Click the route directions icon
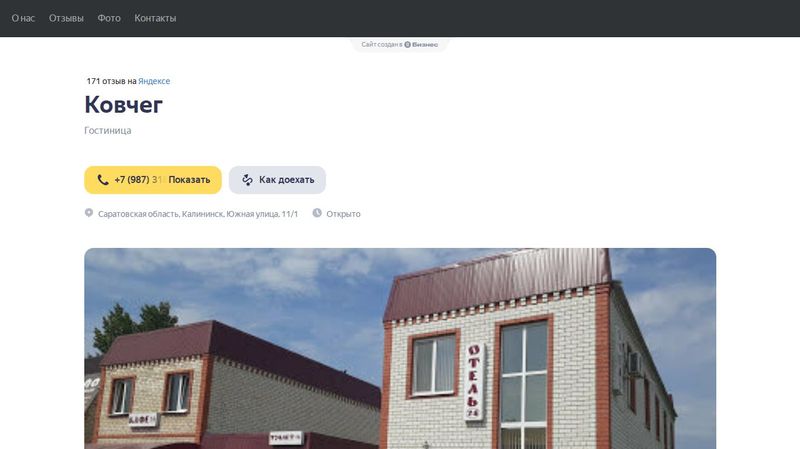 point(247,180)
